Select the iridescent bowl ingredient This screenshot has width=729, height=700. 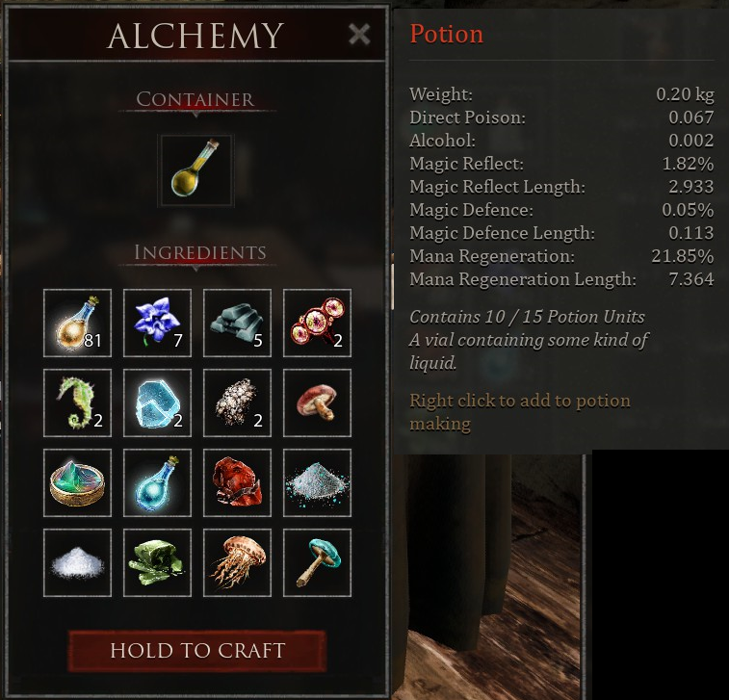(x=77, y=483)
